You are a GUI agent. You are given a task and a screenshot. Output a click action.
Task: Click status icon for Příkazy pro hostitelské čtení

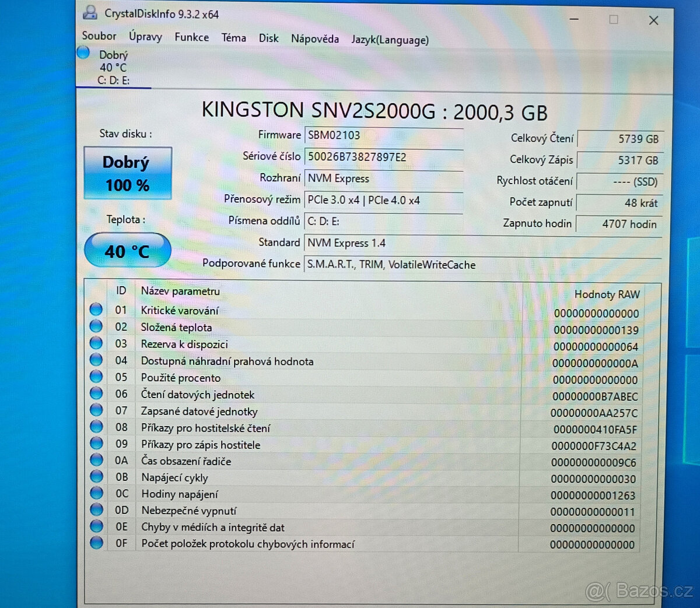tap(96, 427)
